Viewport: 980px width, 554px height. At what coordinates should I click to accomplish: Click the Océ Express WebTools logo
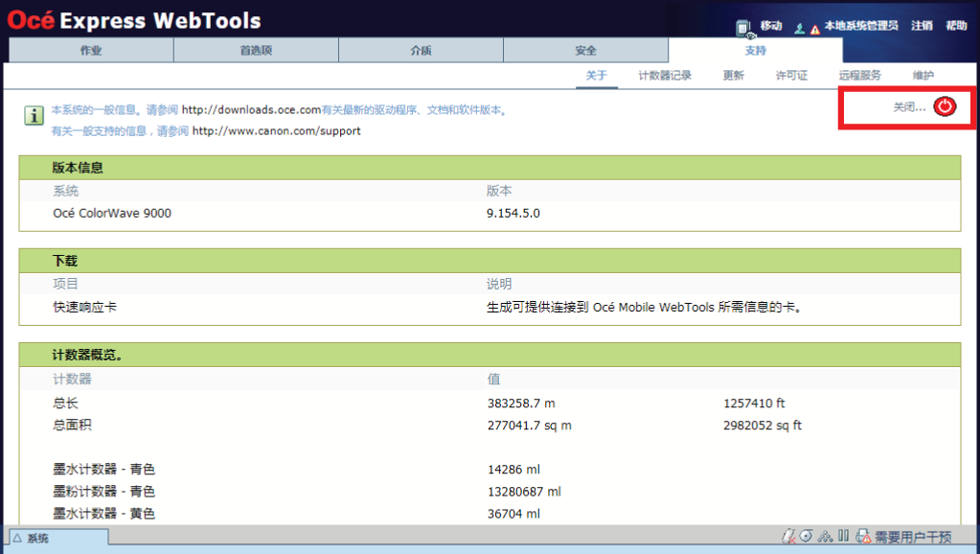(x=134, y=21)
